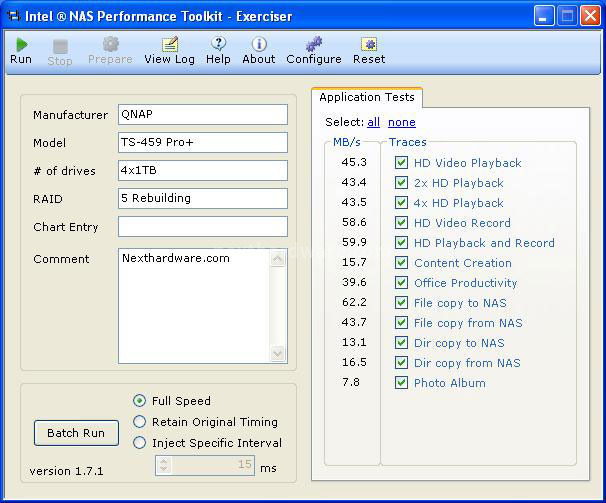Click the Stop toolbar icon
Screen dimensions: 606x503
(x=60, y=46)
